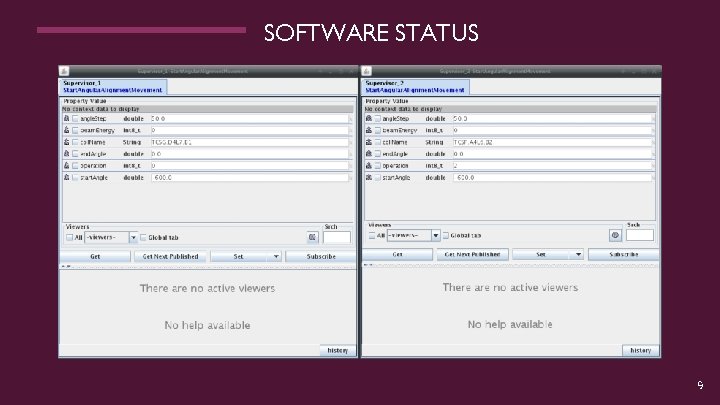
Task: Tick the collName checkbox in Supervisor_1 window
Action: coord(75,142)
